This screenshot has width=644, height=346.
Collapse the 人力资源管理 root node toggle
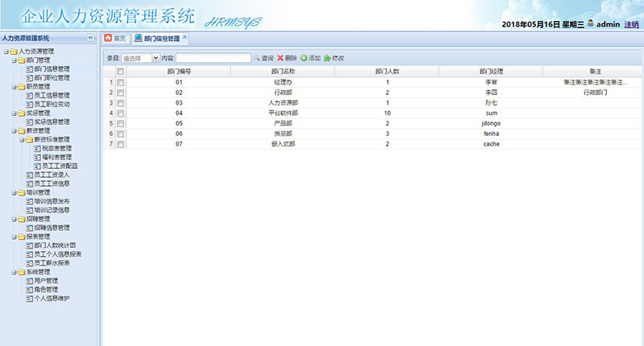click(6, 51)
